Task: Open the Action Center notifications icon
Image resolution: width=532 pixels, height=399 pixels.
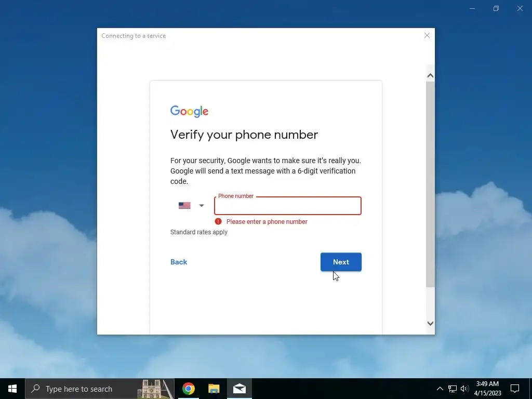Action: (x=515, y=389)
